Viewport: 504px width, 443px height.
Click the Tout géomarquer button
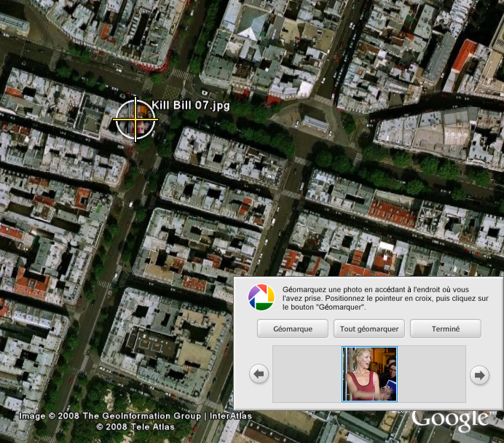369,329
